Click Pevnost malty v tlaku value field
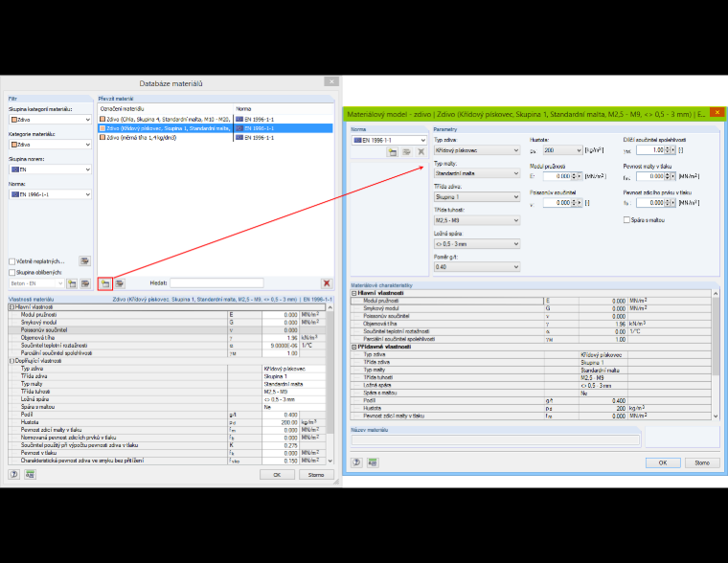728x563 pixels. pyautogui.click(x=650, y=176)
